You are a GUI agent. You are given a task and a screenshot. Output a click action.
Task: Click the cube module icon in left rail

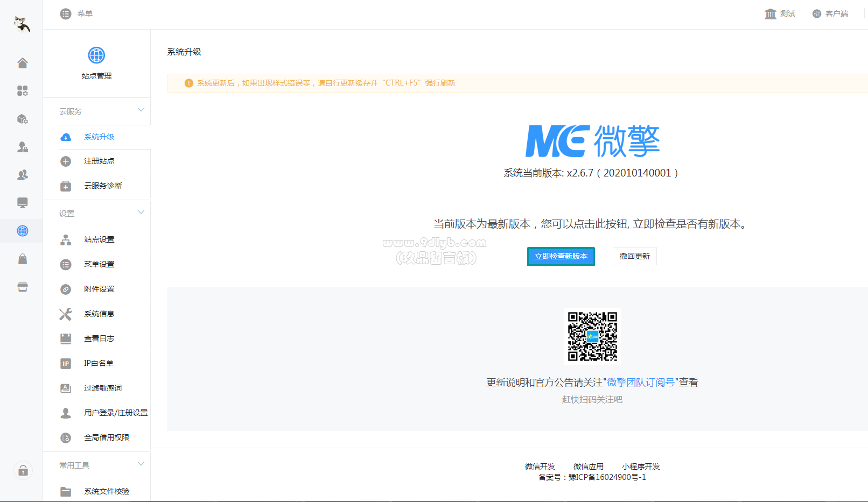point(22,119)
